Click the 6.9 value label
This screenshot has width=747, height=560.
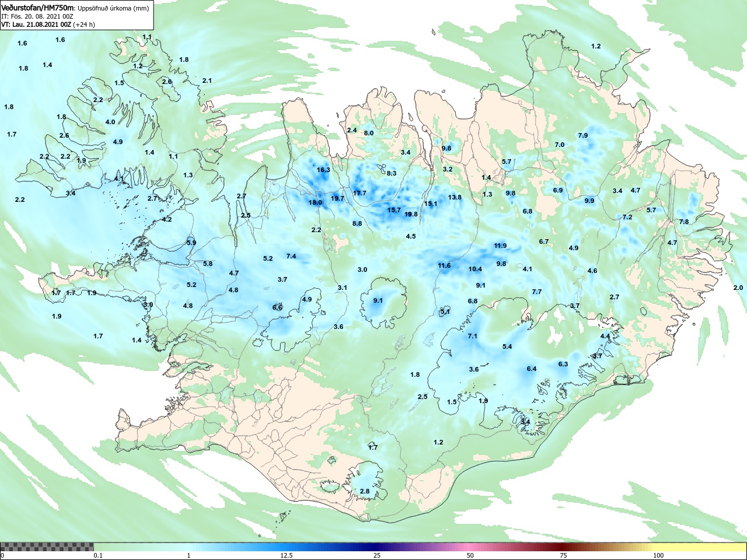click(558, 190)
